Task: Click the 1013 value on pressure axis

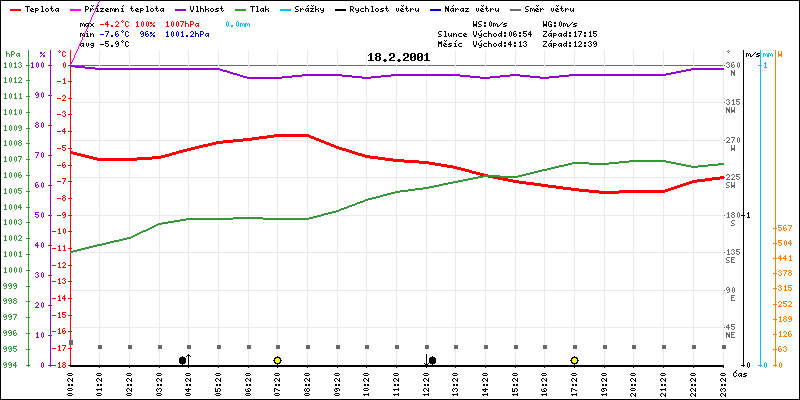Action: 12,65
